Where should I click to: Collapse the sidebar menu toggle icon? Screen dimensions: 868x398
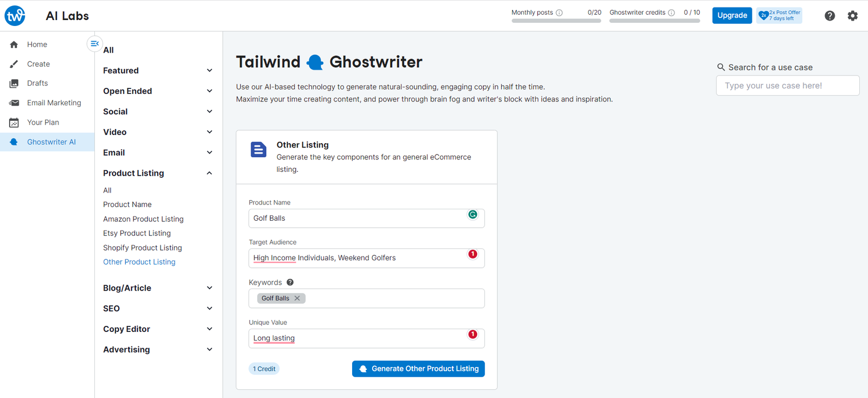(94, 43)
